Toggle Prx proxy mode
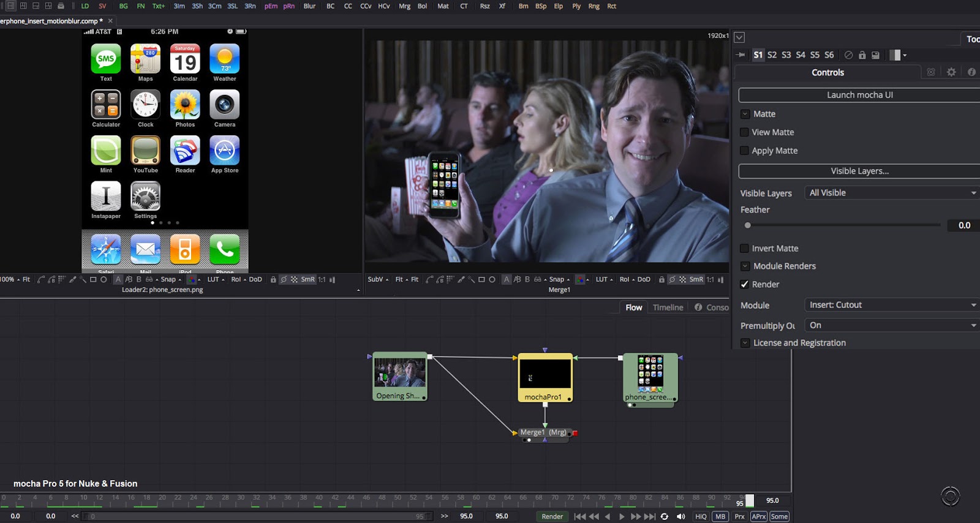980x523 pixels. pyautogui.click(x=739, y=516)
